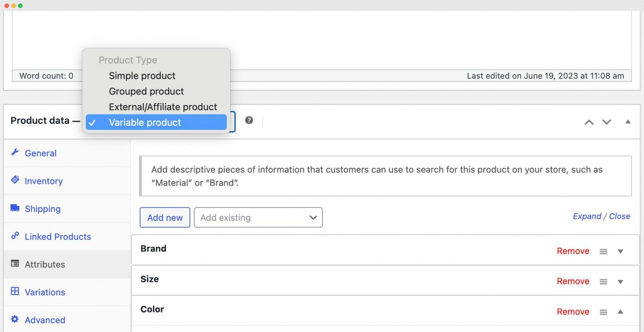This screenshot has width=644, height=332.
Task: Open Advanced settings gear icon
Action: 15,319
